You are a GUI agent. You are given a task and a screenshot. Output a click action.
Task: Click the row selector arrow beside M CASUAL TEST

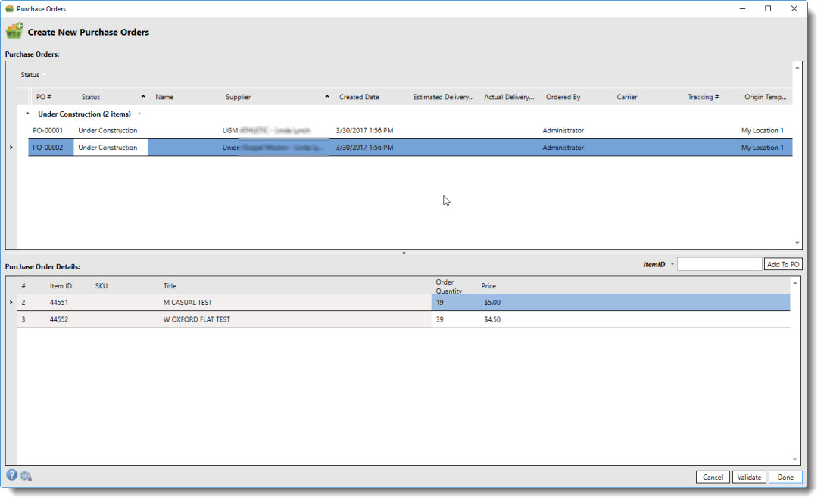click(x=11, y=302)
